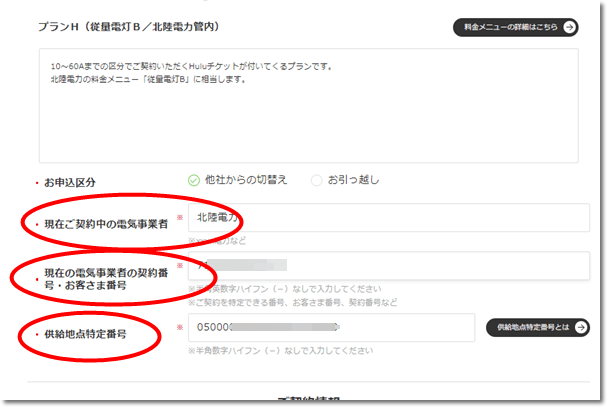
Task: Click the 供給地点特定番号とは button
Action: (538, 327)
